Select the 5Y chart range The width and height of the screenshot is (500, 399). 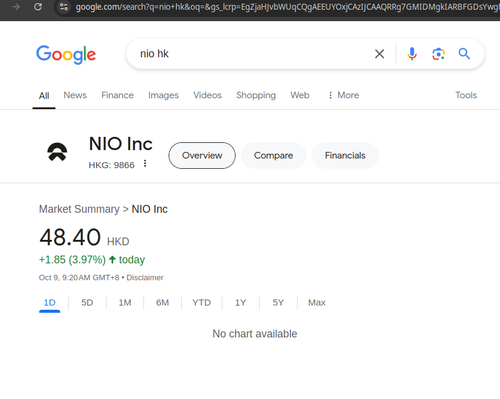coord(278,303)
